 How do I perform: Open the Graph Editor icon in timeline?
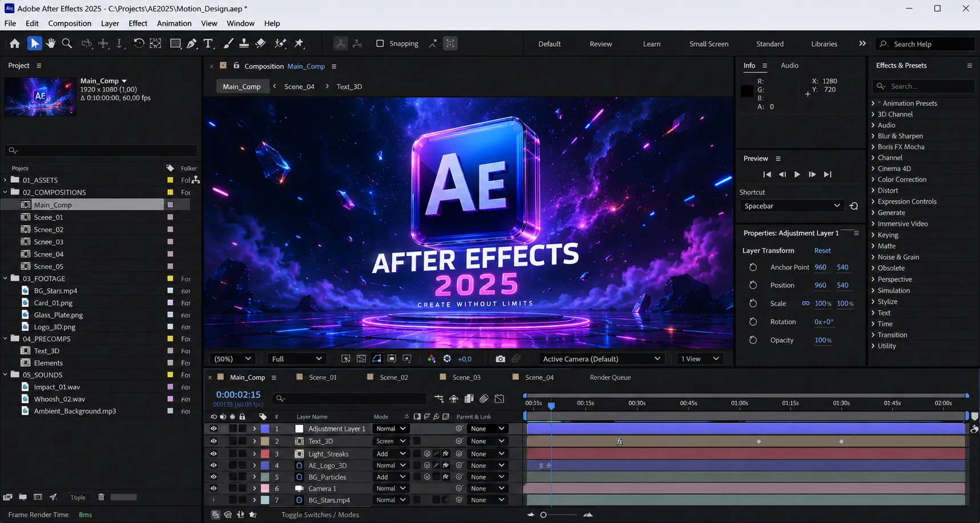coord(499,399)
